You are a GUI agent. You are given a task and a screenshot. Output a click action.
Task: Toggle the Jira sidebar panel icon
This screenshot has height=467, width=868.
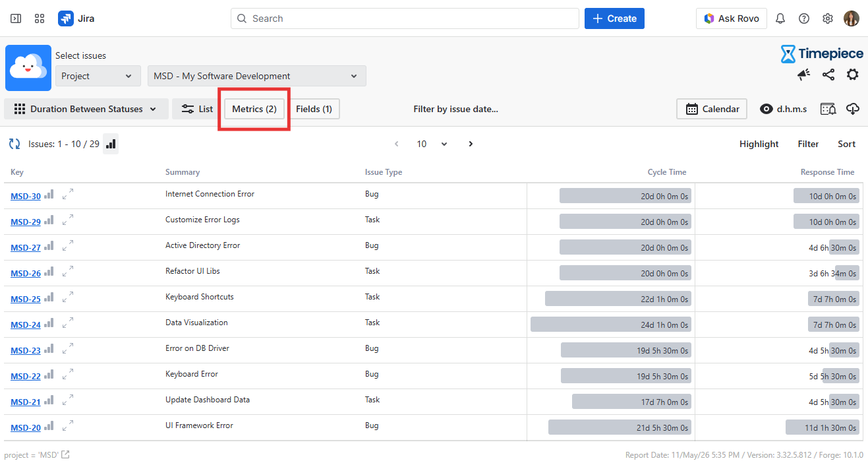click(x=16, y=18)
